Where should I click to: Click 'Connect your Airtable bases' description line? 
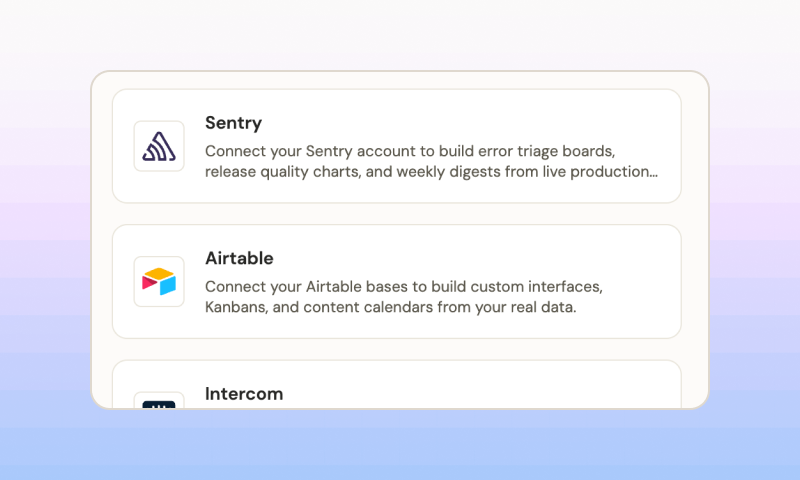[x=404, y=287]
